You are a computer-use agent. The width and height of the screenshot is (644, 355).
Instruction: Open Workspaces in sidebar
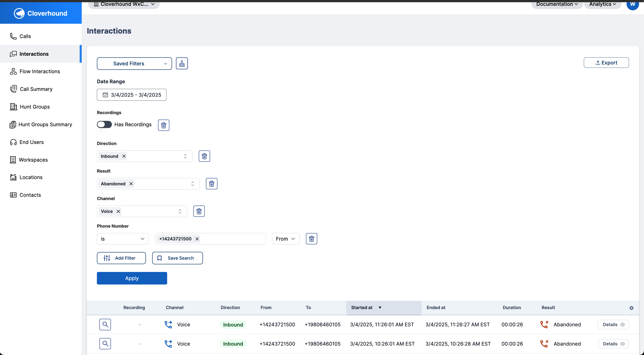click(x=41, y=160)
